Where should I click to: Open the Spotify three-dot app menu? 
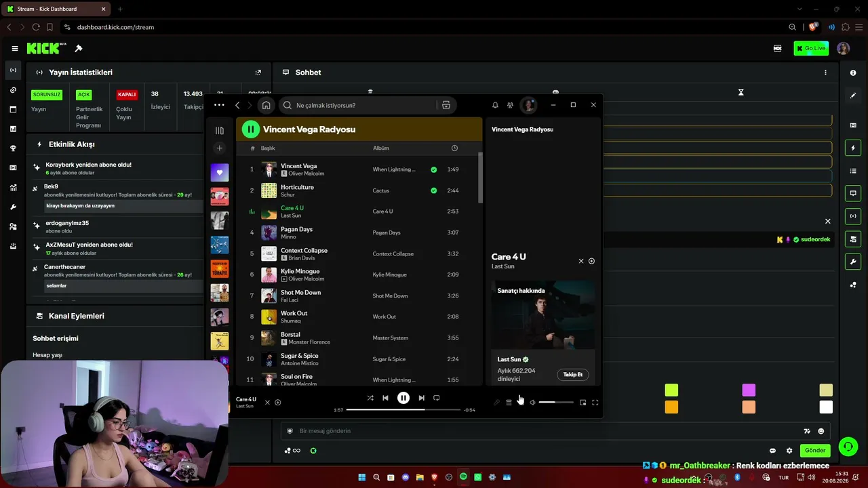point(219,105)
